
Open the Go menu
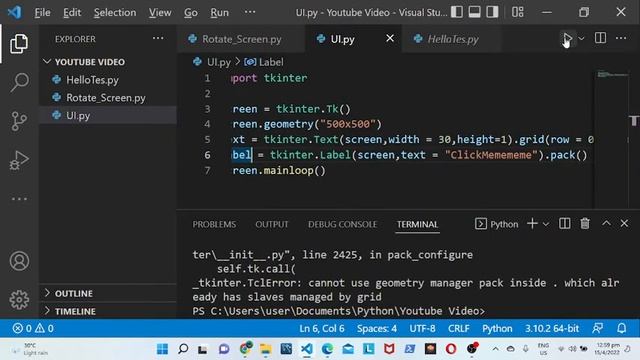point(191,13)
